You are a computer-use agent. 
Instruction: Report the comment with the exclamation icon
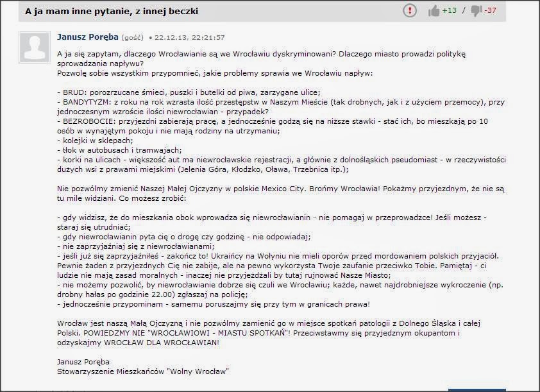409,11
